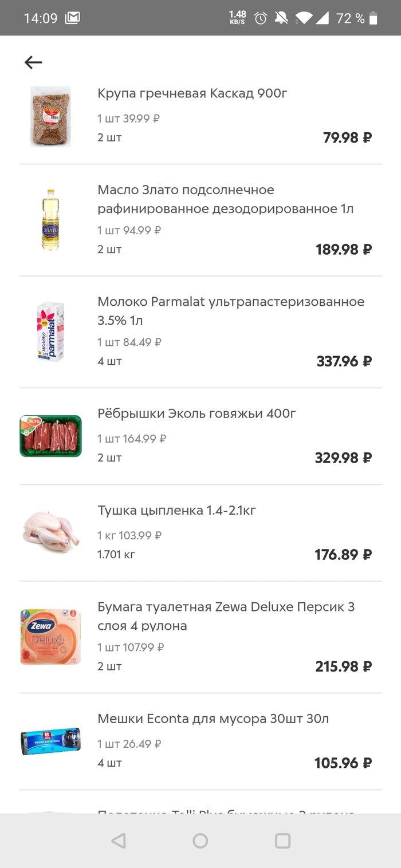Image resolution: width=401 pixels, height=868 pixels.
Task: Open Злато sunflower oil bottle image
Action: point(50,220)
